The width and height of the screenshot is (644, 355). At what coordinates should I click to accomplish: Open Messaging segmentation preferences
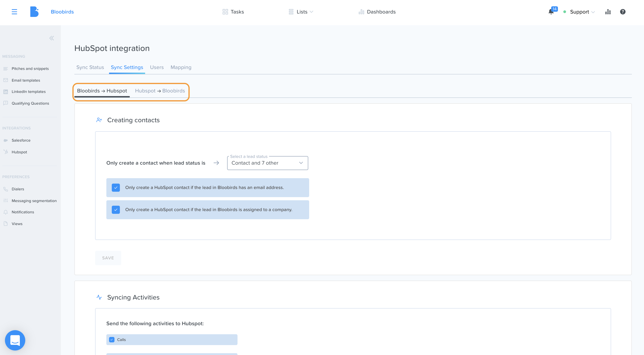34,201
